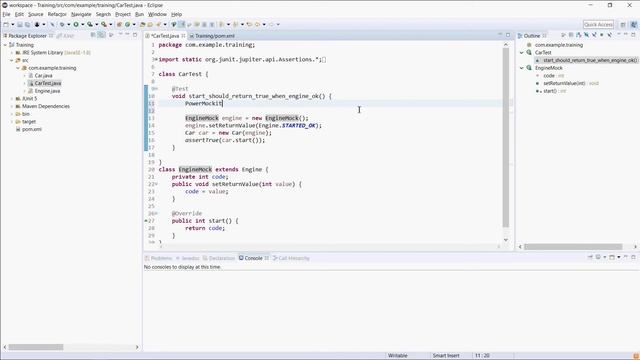
Task: Collapse All in Package Explorer
Action: pyautogui.click(x=93, y=36)
